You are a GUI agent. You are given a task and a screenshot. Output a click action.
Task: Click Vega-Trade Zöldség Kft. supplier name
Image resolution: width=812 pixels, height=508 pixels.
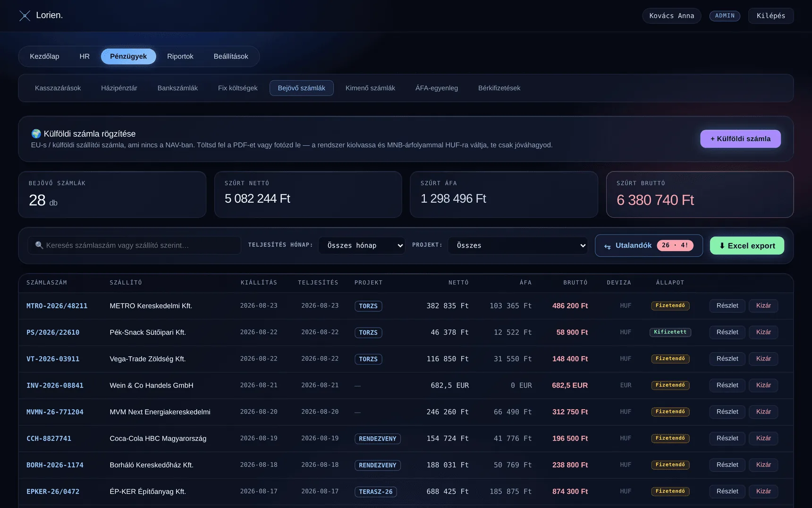pos(148,359)
